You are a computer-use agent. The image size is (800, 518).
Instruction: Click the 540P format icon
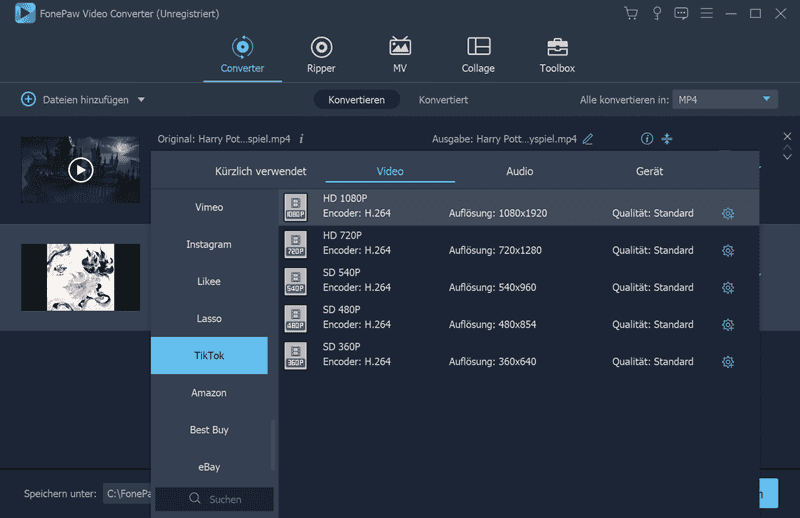pos(296,282)
